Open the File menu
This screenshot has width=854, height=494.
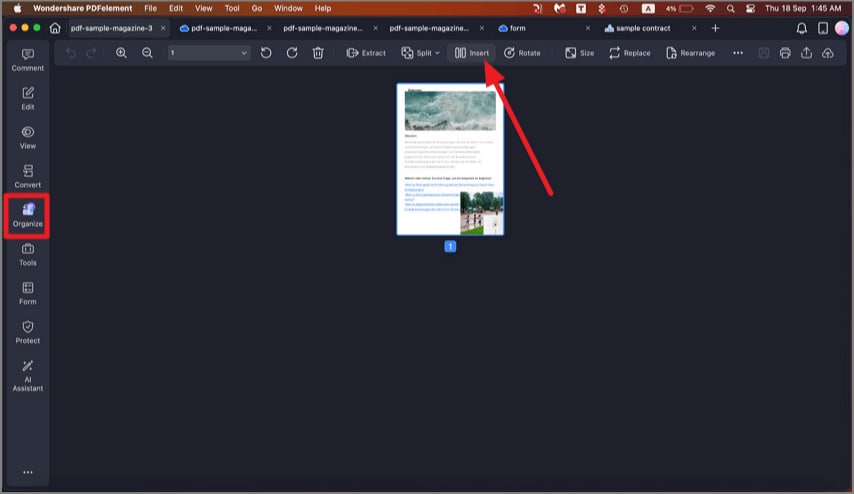[x=150, y=8]
